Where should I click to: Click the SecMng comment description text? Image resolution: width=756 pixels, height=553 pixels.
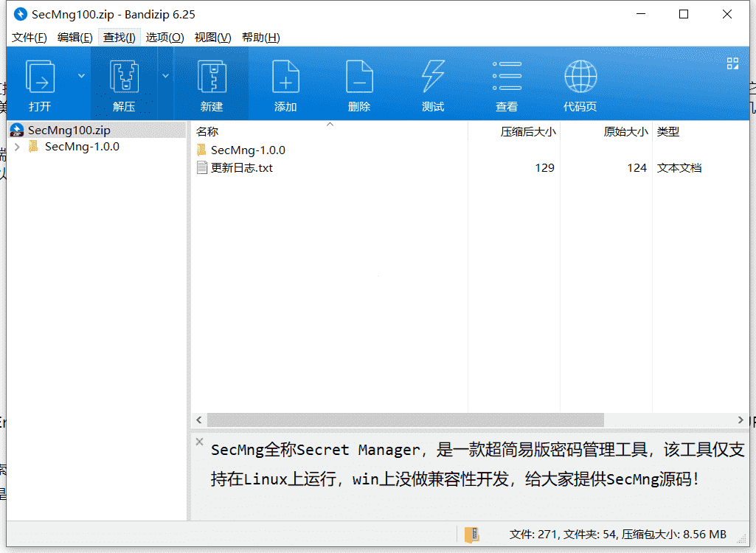[x=477, y=465]
